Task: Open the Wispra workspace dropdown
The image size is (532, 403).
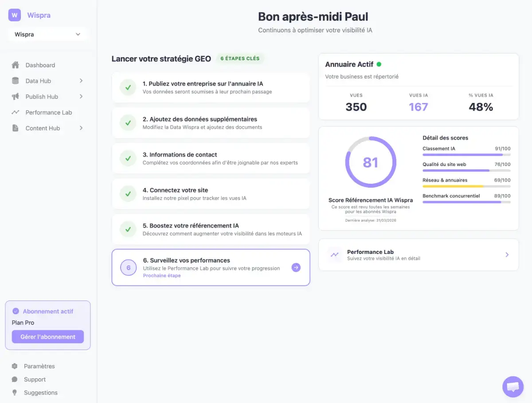Action: pos(47,34)
